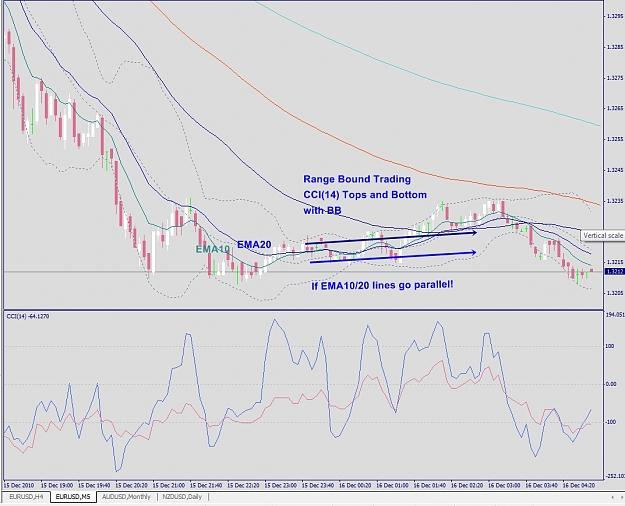Screen dimensions: 625x506
Task: Click the '15 Dec 20:20' time label
Action: [x=132, y=486]
